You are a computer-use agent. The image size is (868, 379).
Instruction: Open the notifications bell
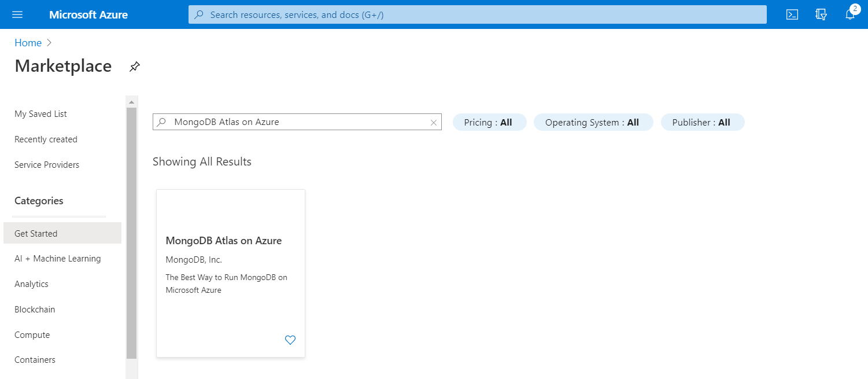[850, 14]
